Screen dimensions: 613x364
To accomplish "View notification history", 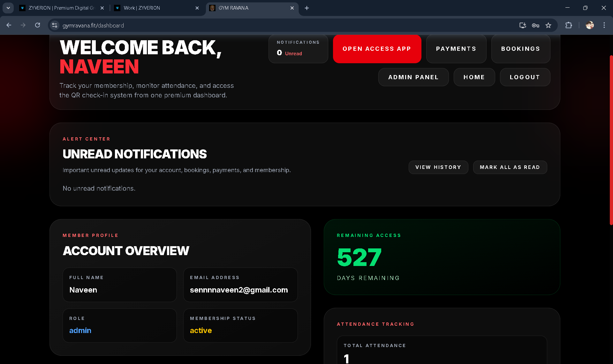I will coord(438,167).
